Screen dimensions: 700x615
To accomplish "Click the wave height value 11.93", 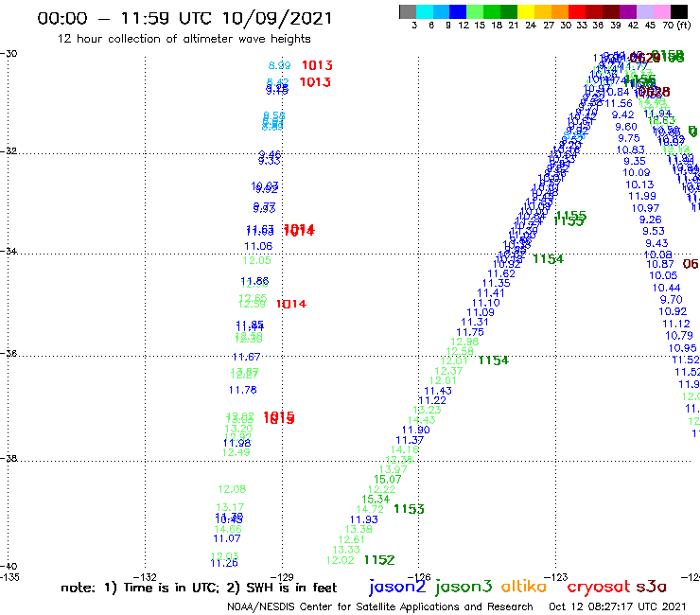I will coord(364,519).
